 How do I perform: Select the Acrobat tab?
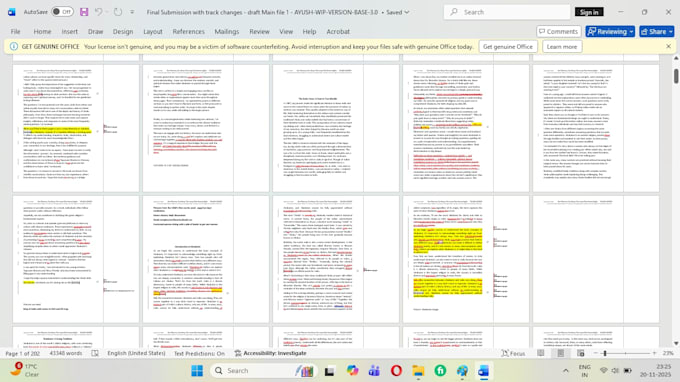click(x=338, y=32)
